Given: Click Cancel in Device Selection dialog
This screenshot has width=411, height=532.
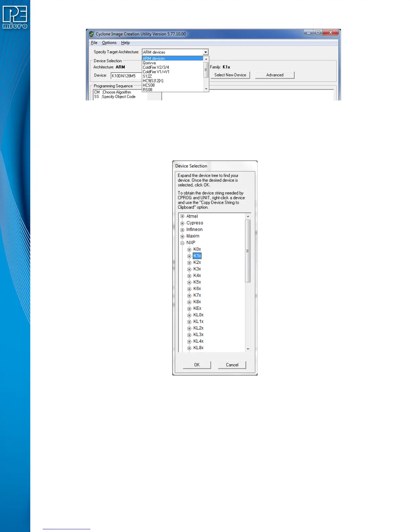Looking at the screenshot, I should 232,365.
